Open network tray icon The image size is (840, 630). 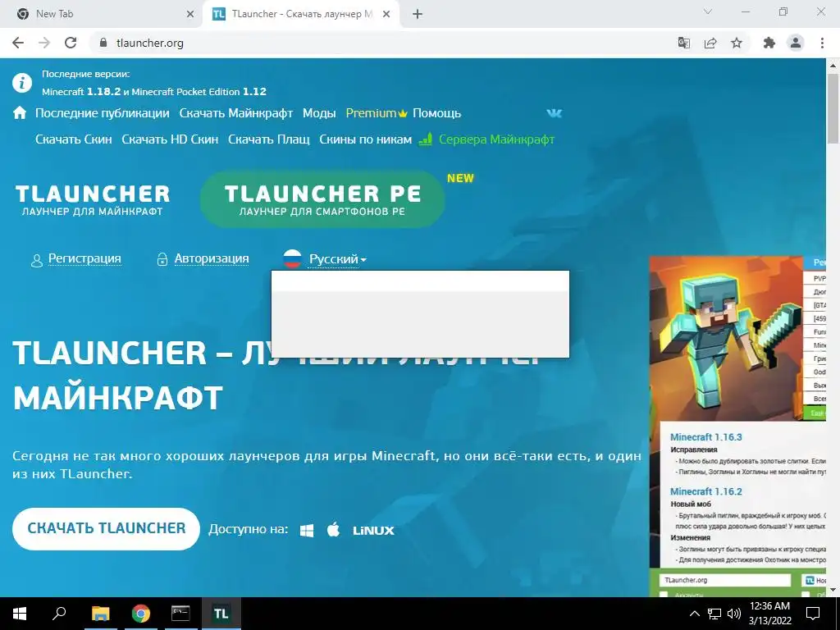coord(714,614)
